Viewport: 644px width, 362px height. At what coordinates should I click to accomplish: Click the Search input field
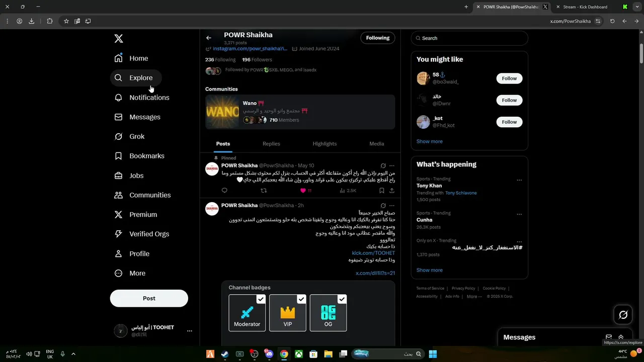(x=469, y=38)
